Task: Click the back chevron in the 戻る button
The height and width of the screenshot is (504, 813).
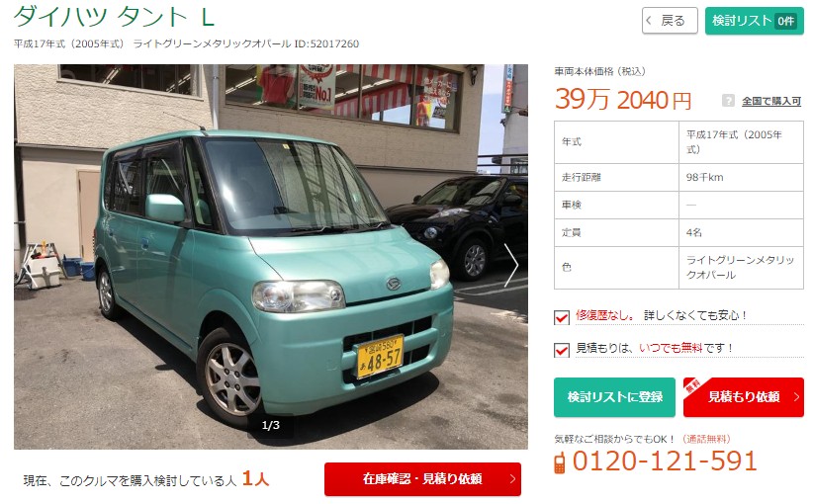Action: [x=649, y=21]
